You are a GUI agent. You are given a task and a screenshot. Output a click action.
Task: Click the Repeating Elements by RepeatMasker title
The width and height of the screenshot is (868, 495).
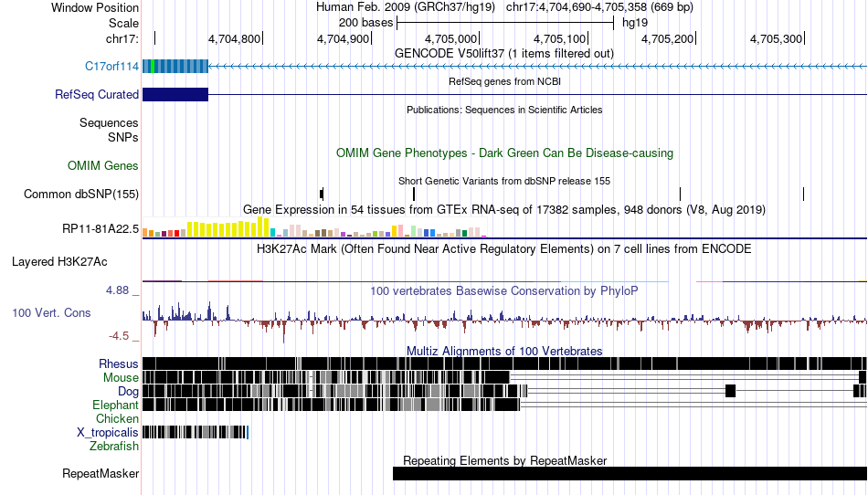504,460
